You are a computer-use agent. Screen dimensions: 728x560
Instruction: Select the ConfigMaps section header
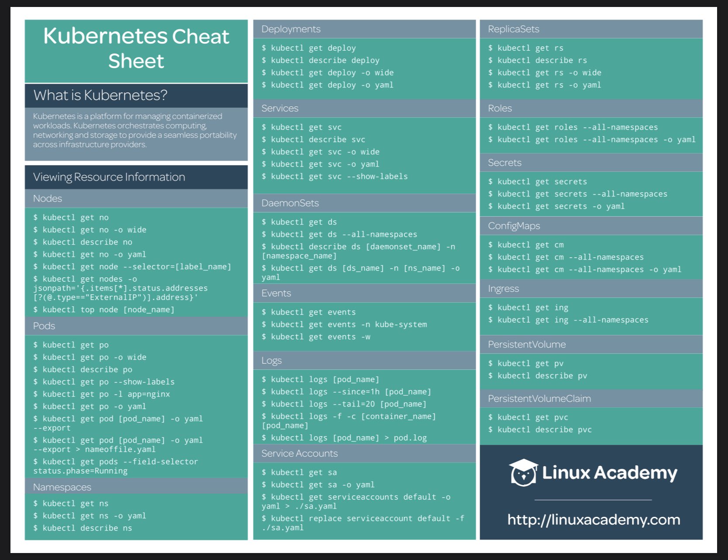[591, 226]
